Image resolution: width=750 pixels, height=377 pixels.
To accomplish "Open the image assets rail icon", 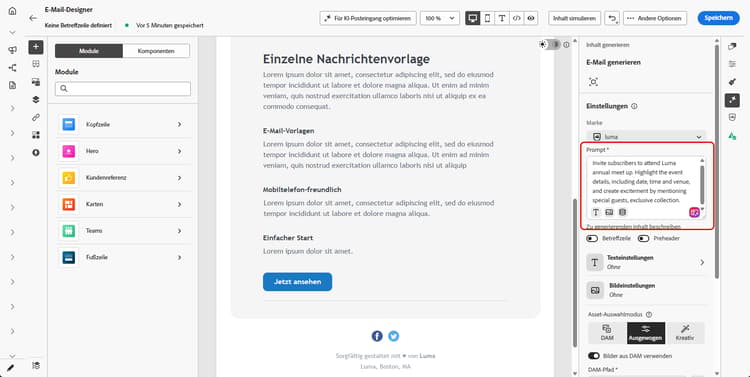I will coord(36,82).
